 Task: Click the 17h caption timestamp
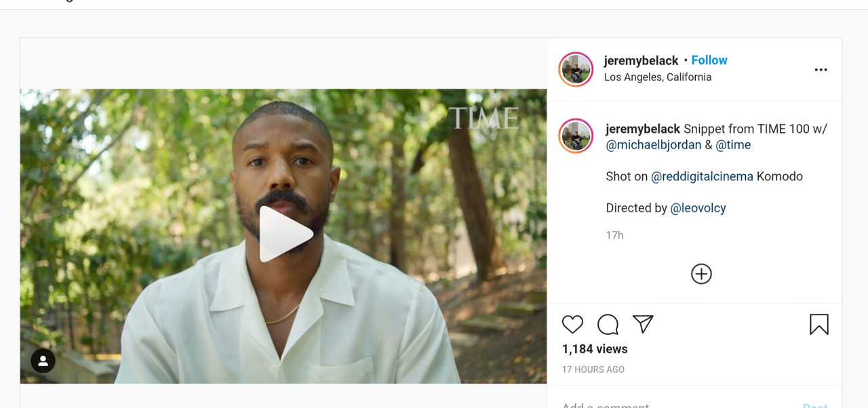pyautogui.click(x=614, y=235)
